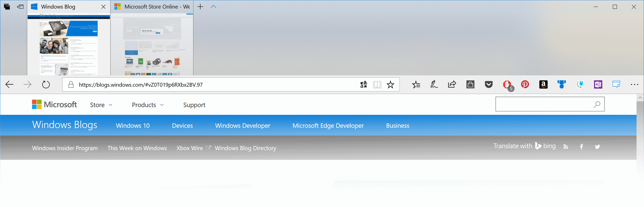This screenshot has height=207, width=644.
Task: Go forward with the forward arrow
Action: click(x=27, y=84)
